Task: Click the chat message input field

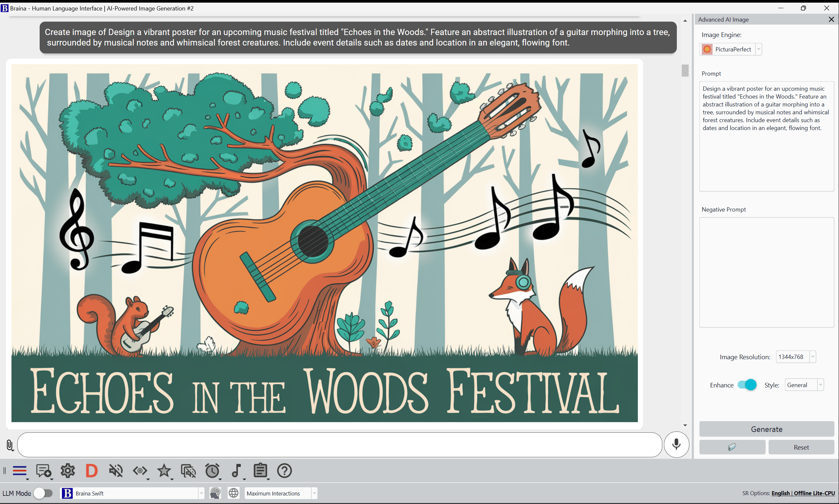Action: click(x=340, y=445)
